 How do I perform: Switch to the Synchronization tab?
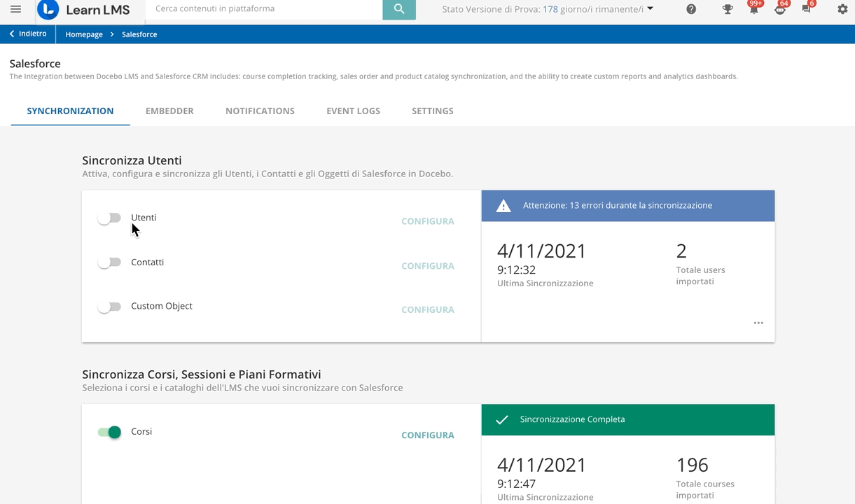coord(70,111)
